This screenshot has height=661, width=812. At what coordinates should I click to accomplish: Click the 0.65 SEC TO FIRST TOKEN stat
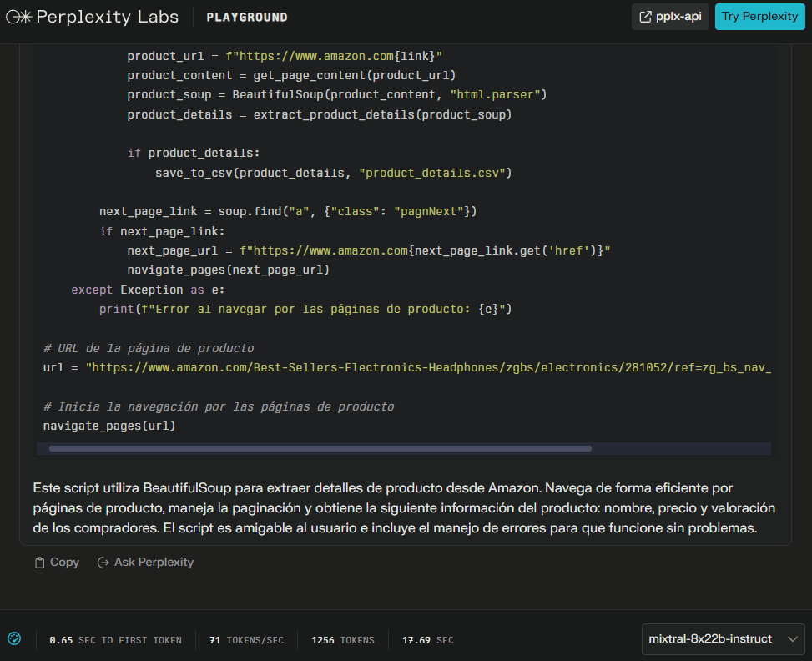click(115, 640)
